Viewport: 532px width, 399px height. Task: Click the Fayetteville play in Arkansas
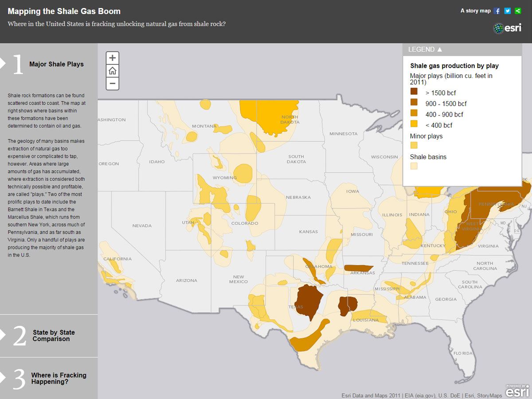click(x=358, y=268)
